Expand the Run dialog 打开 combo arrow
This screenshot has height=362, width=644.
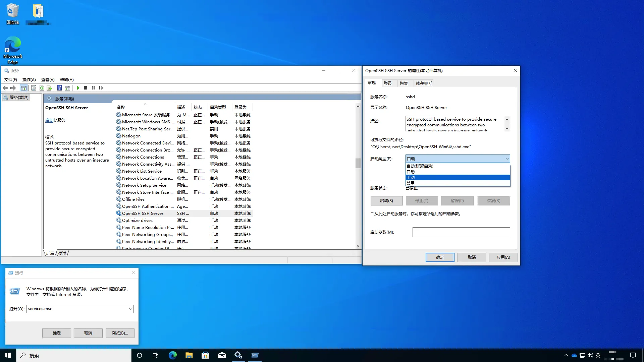tap(130, 309)
